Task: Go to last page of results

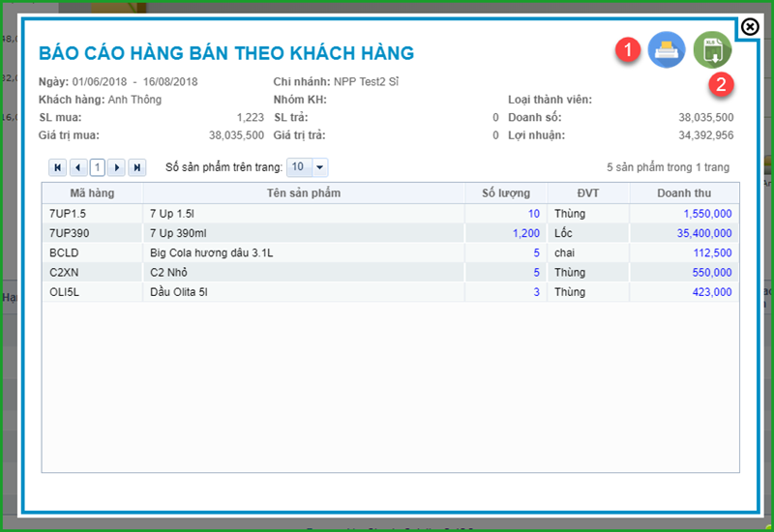Action: pos(137,167)
